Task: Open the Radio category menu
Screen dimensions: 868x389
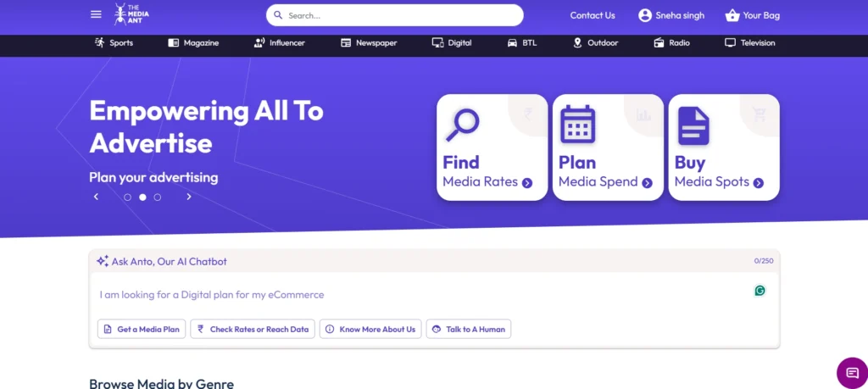Action: tap(671, 42)
